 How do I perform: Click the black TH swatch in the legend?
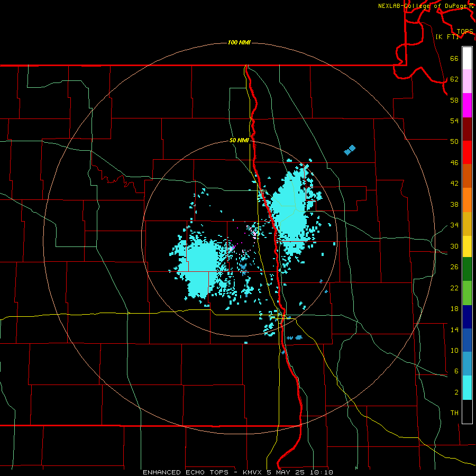click(x=467, y=411)
